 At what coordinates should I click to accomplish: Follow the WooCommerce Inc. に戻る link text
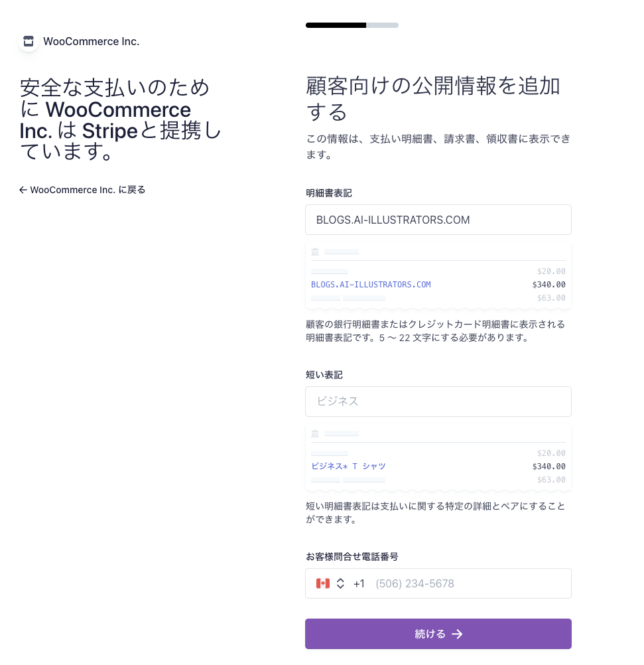tap(88, 190)
